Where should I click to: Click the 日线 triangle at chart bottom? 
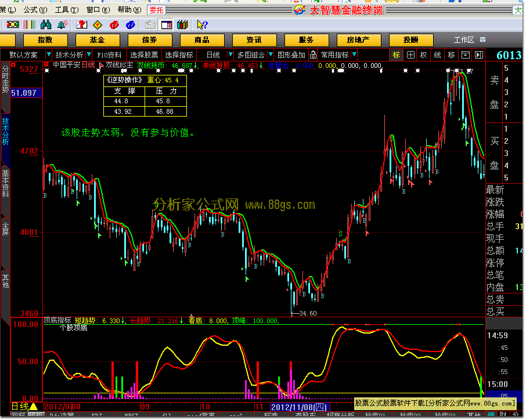(x=34, y=407)
